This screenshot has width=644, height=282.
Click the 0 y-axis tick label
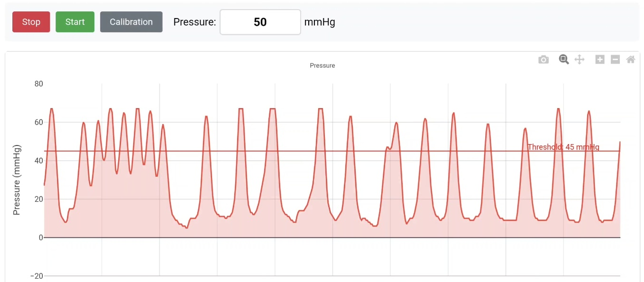point(40,237)
